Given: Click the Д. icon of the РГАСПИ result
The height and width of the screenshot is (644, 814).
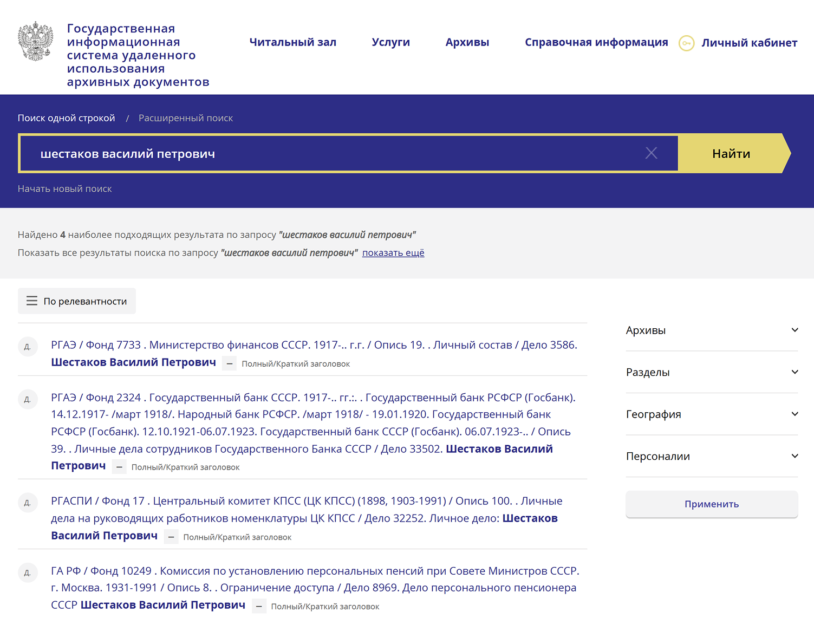Looking at the screenshot, I should pos(28,502).
